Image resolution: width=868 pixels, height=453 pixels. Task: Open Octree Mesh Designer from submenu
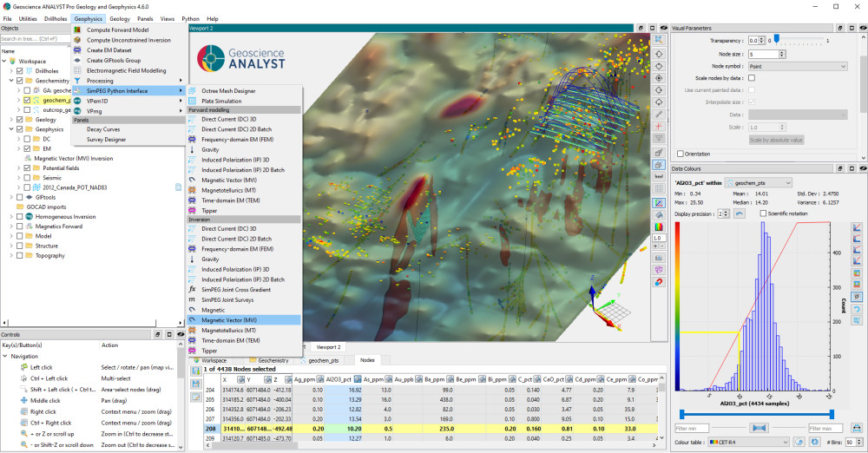click(228, 90)
